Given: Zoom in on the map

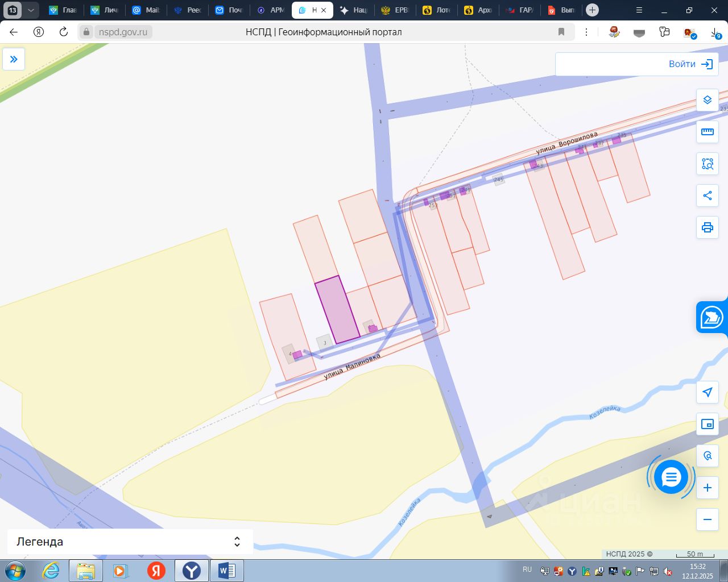Looking at the screenshot, I should point(708,488).
